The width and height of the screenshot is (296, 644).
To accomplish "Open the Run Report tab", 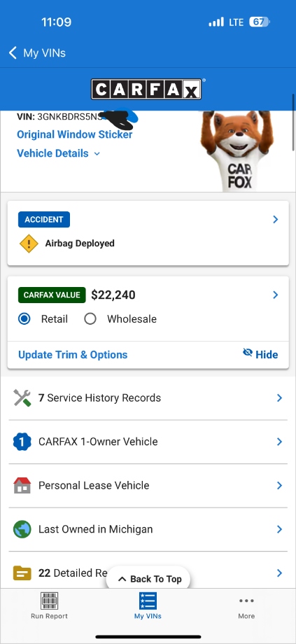I will click(49, 605).
